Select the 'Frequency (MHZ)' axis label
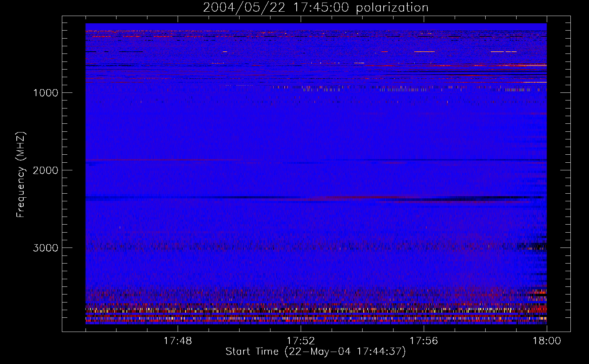The image size is (589, 364). click(21, 175)
